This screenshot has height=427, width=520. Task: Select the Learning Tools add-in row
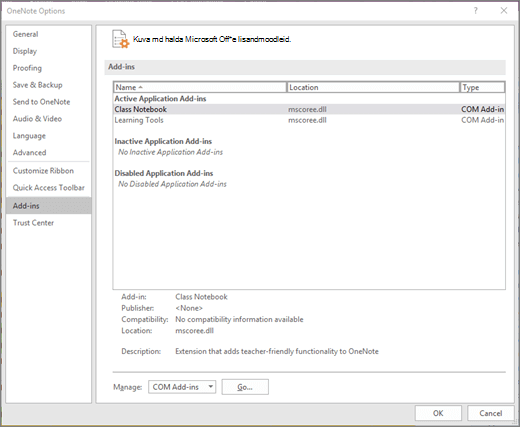[x=309, y=120]
